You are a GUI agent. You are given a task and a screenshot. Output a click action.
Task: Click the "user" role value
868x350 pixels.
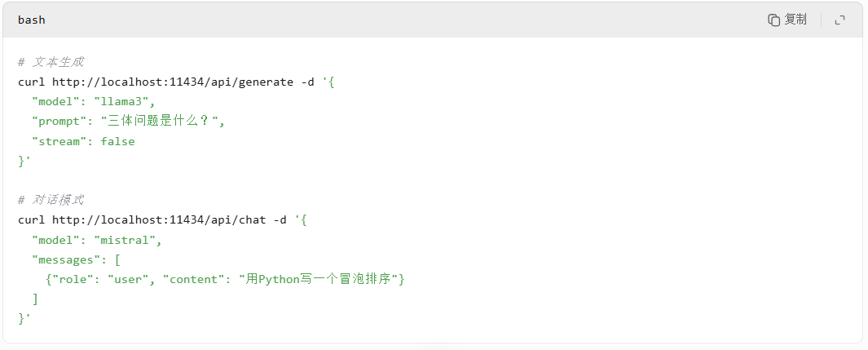coord(129,280)
